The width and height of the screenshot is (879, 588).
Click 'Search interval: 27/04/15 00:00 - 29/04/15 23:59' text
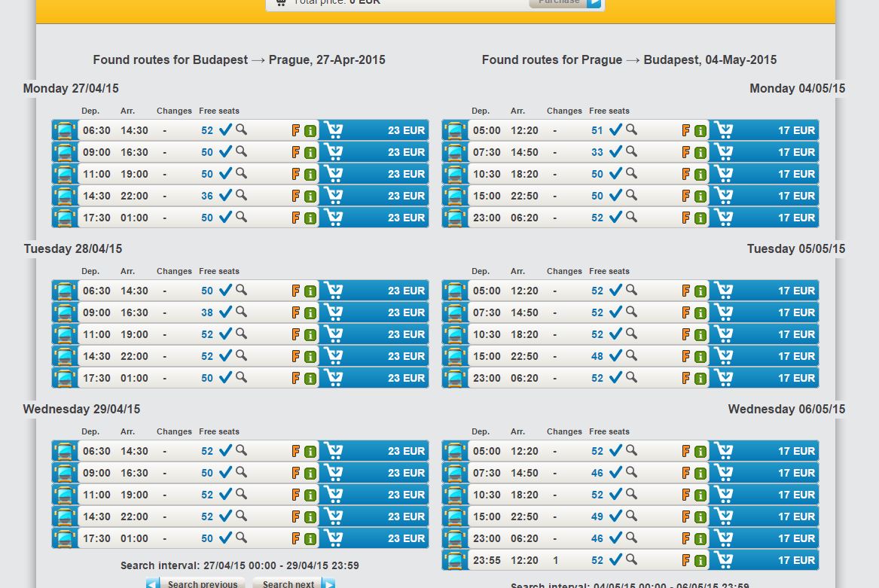tap(240, 565)
